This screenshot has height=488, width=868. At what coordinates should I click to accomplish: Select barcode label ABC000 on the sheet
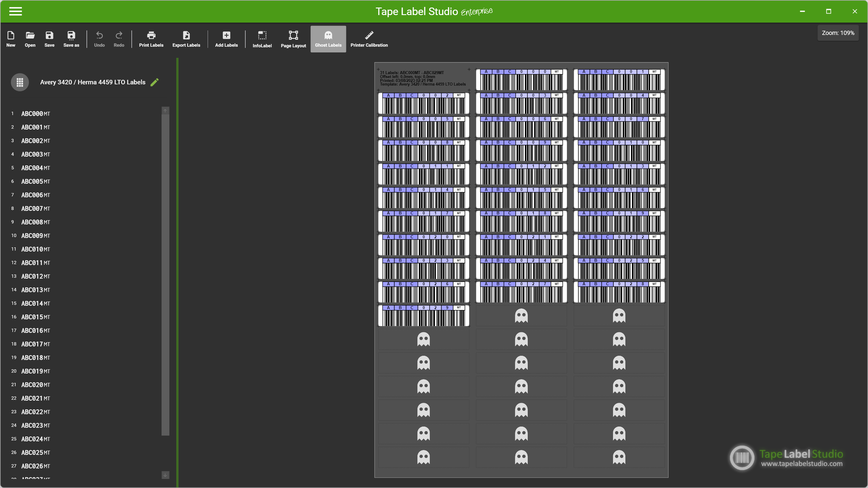[521, 80]
